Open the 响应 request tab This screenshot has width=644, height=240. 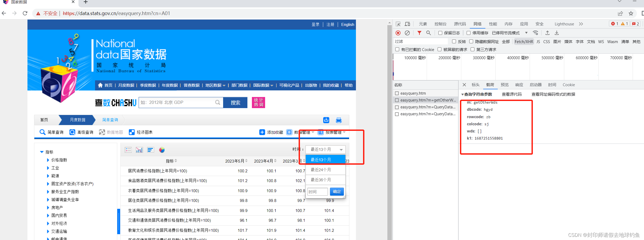tap(519, 85)
